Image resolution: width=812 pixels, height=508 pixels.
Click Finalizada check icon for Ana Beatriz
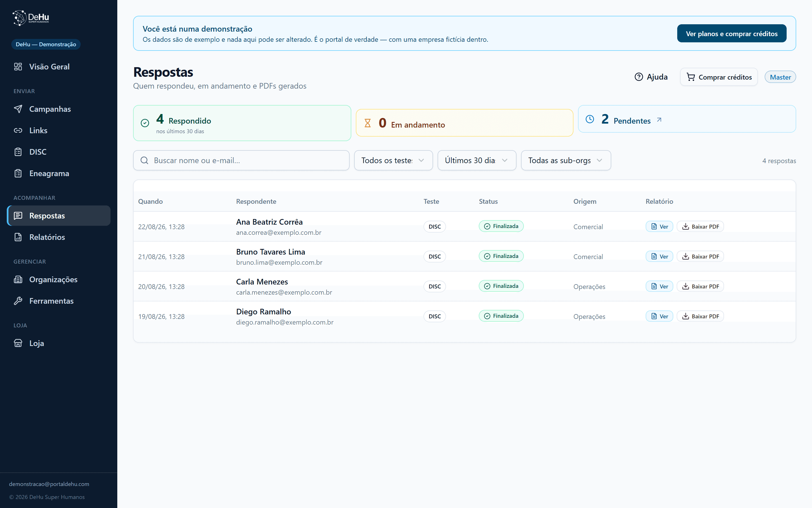pos(487,226)
